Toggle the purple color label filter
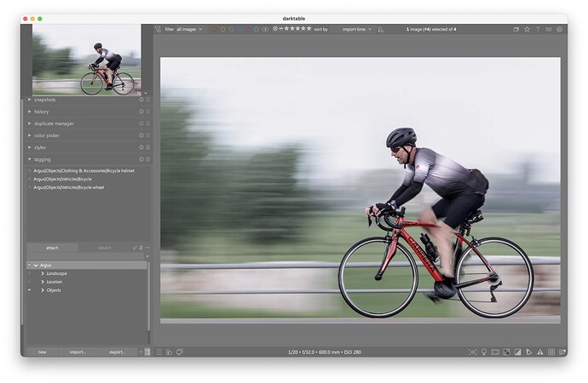 coord(247,29)
